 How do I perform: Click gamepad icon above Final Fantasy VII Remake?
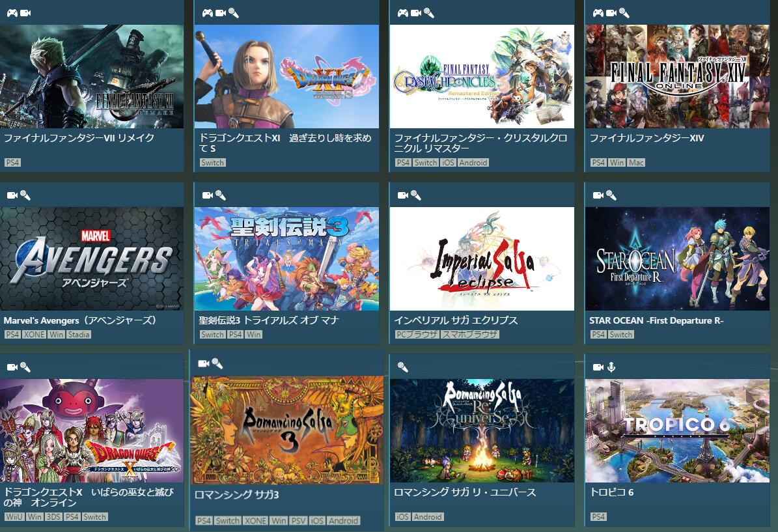(12, 13)
